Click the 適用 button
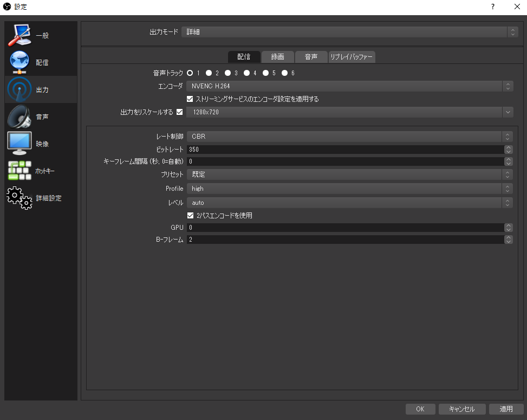 click(x=506, y=409)
